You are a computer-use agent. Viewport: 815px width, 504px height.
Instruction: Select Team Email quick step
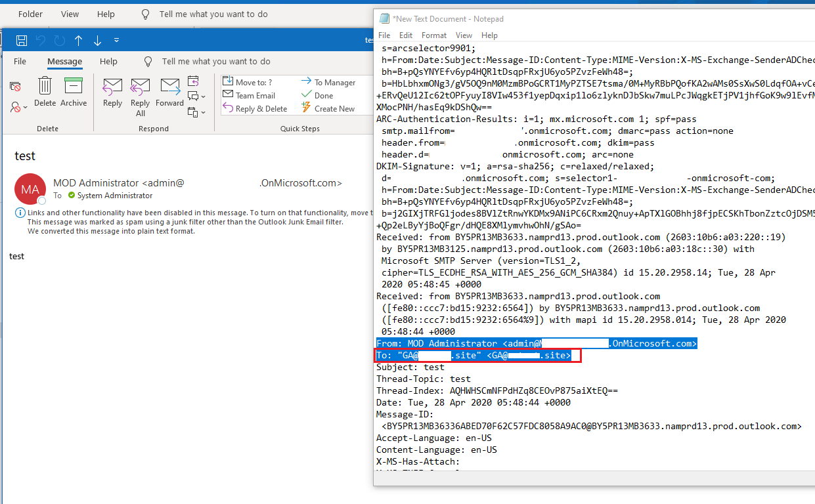coord(249,95)
